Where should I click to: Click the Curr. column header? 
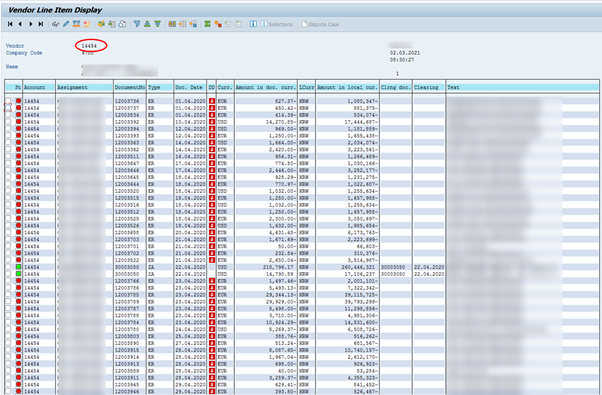(225, 87)
